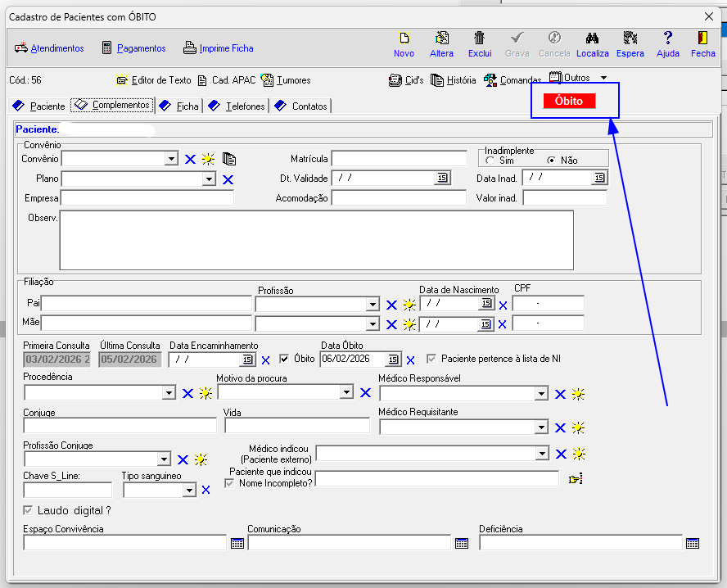Click the Altera edit icon
The width and height of the screenshot is (727, 588).
441,38
